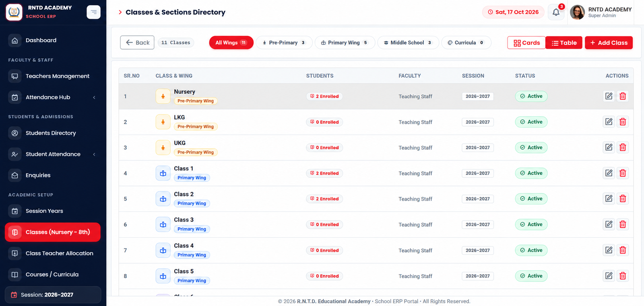
Task: Click the Class 5 wing icon
Action: click(x=163, y=276)
